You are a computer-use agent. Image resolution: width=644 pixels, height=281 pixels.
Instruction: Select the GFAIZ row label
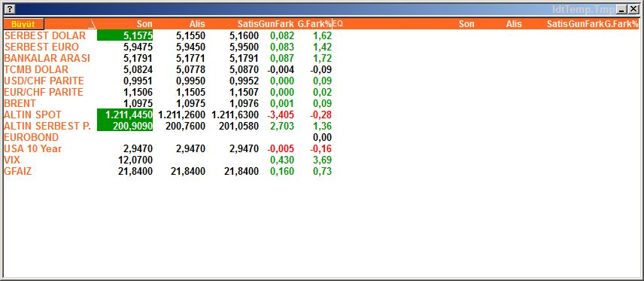pos(17,171)
